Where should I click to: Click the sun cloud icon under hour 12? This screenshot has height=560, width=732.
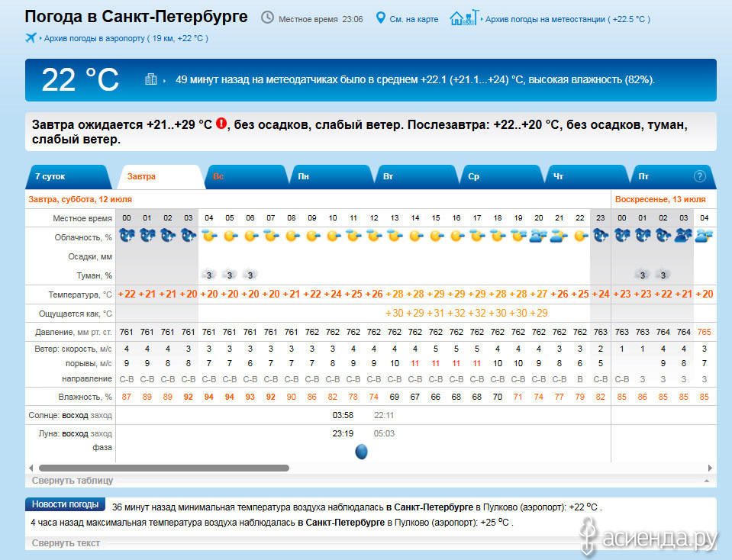click(x=374, y=236)
